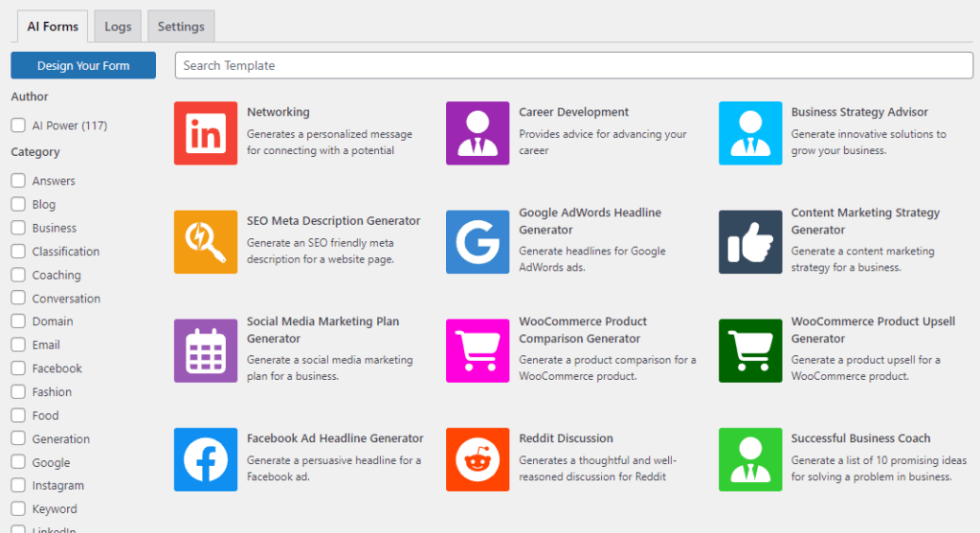Open the Career Development template title
The width and height of the screenshot is (980, 533).
click(x=574, y=112)
